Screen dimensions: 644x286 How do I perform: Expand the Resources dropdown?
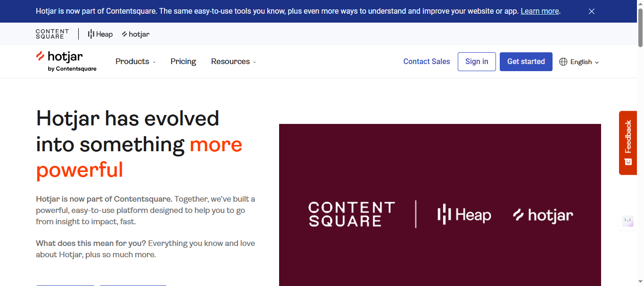click(233, 61)
